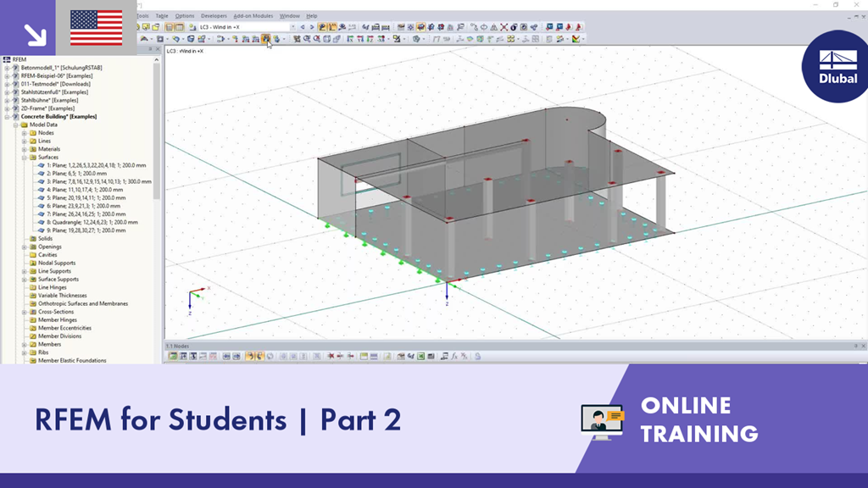868x488 pixels.
Task: Click the printer icon in the top toolbar
Action: pyautogui.click(x=376, y=27)
